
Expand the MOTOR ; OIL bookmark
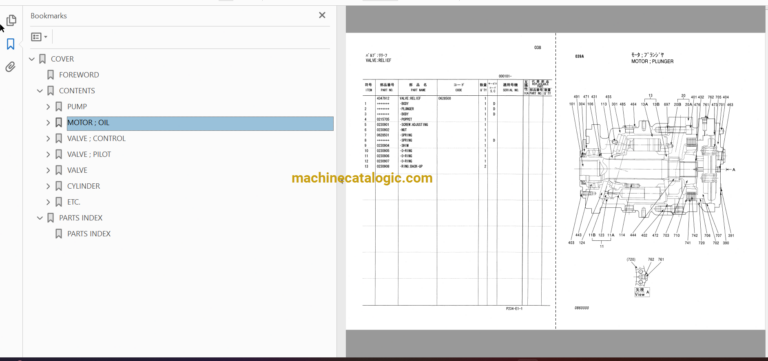tap(48, 122)
